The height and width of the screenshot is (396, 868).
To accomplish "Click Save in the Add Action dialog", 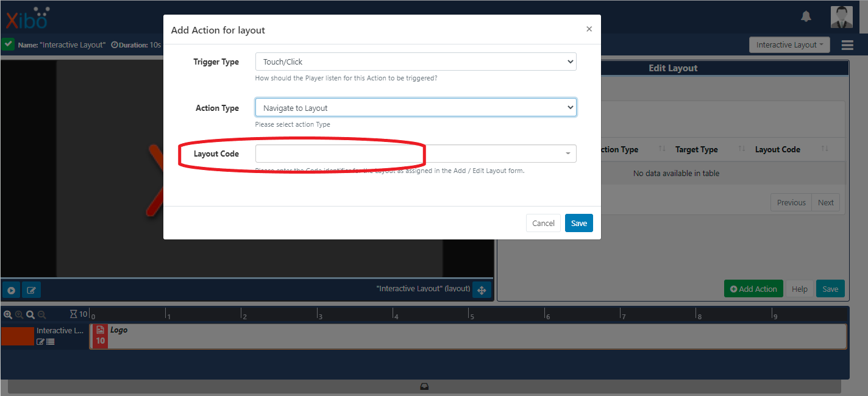I will [578, 223].
